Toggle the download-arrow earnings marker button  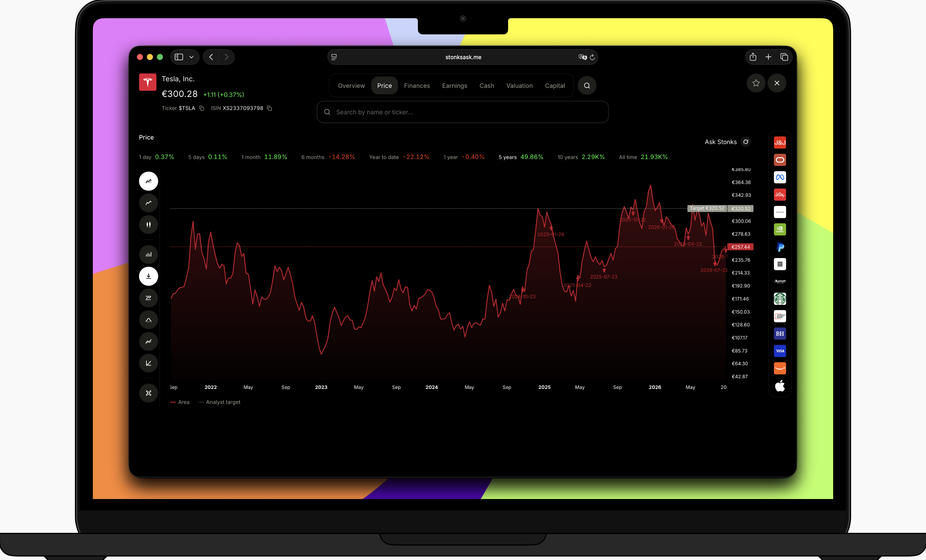[x=148, y=276]
